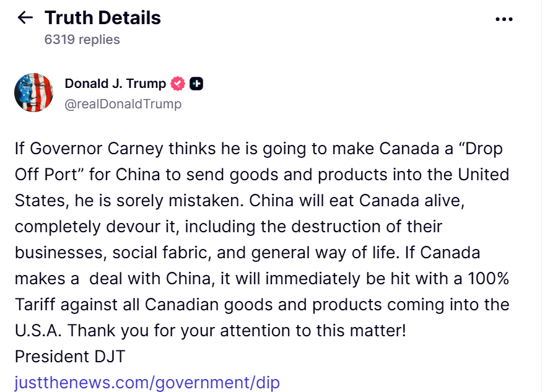Open Donald J. Trump's profile avatar

pyautogui.click(x=33, y=93)
